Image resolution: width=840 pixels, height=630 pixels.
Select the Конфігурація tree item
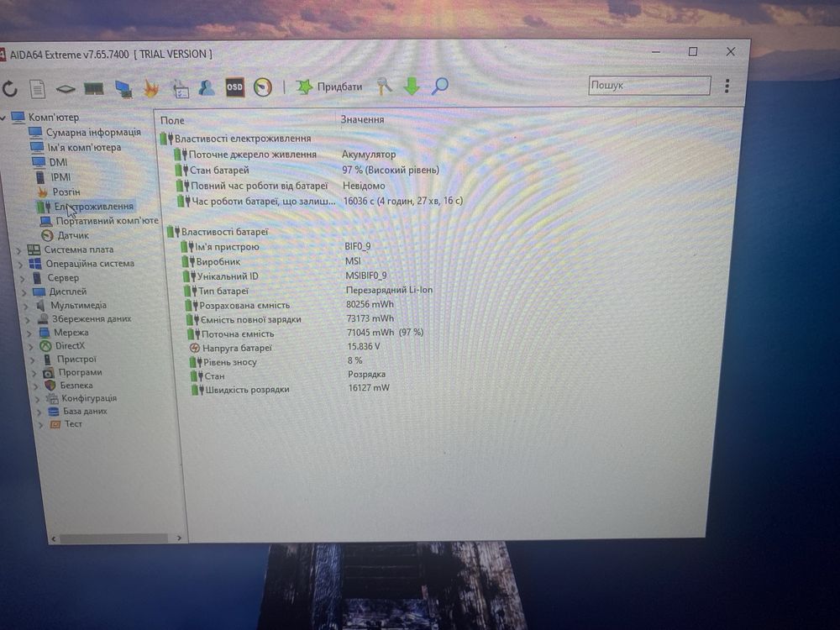[89, 398]
